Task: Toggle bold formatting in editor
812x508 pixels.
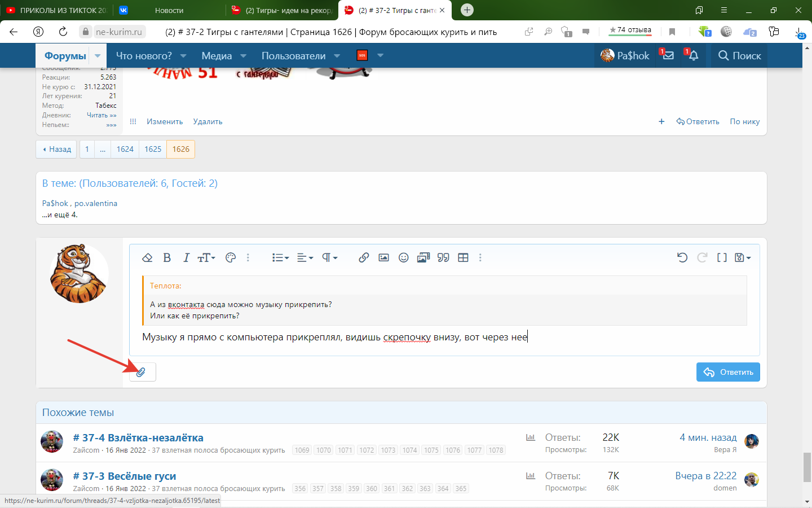Action: tap(167, 257)
